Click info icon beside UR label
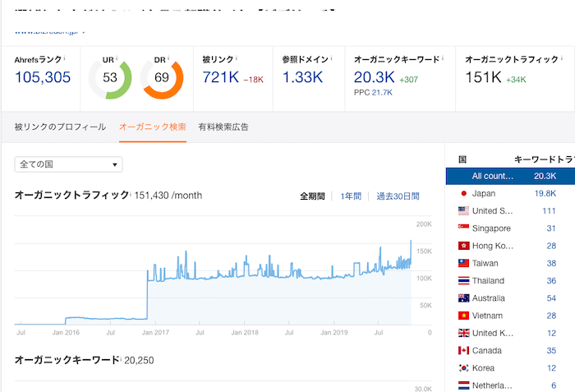 pyautogui.click(x=117, y=58)
